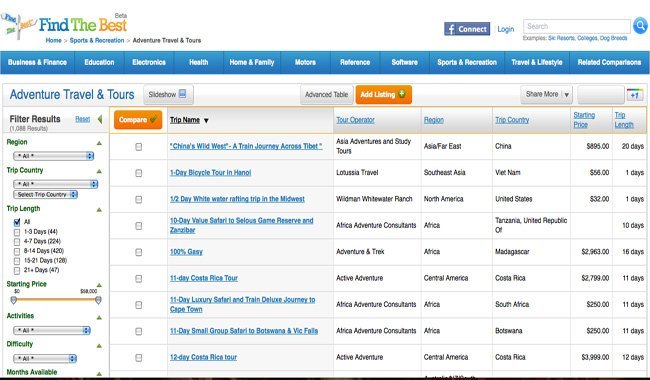Collapse filter panel with green arrow
Screen dimensions: 650x380
point(100,119)
